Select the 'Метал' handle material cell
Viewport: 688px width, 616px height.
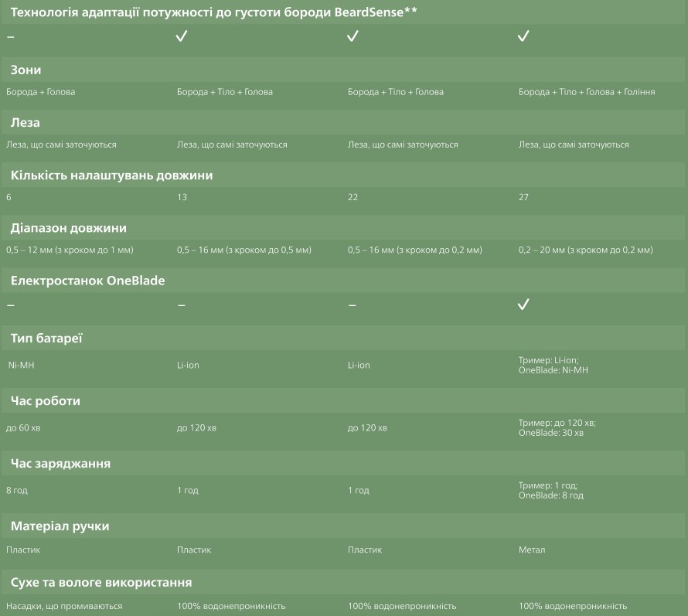532,550
